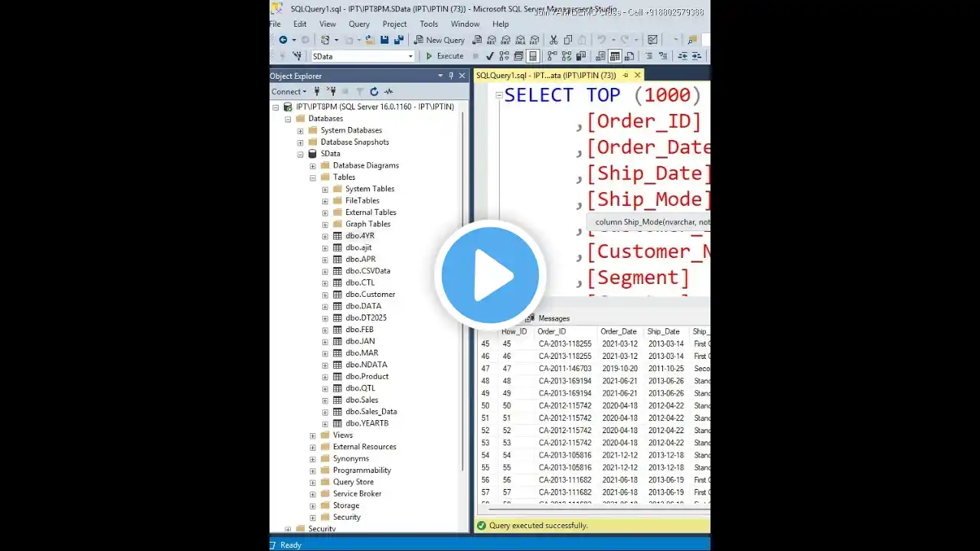Open the Tools menu

pos(430,24)
